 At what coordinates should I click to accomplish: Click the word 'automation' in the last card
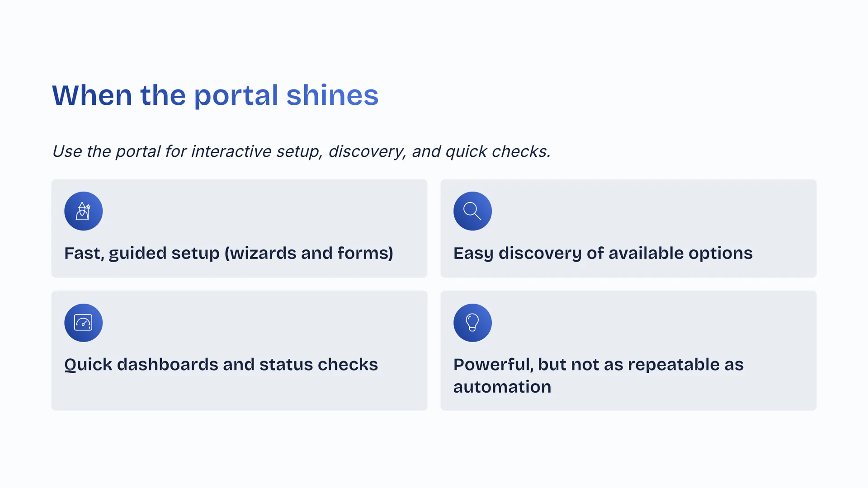[502, 387]
